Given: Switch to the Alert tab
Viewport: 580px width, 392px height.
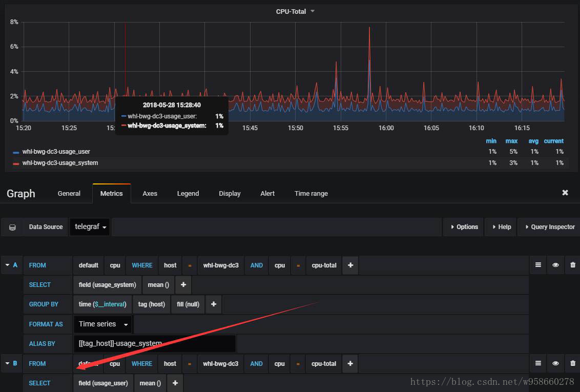Looking at the screenshot, I should (x=267, y=193).
